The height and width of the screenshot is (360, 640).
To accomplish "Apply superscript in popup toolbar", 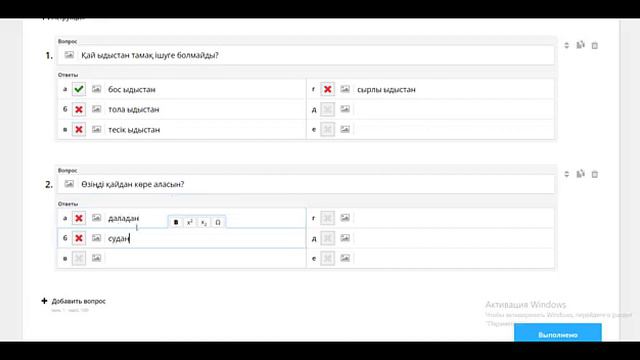I will point(190,222).
